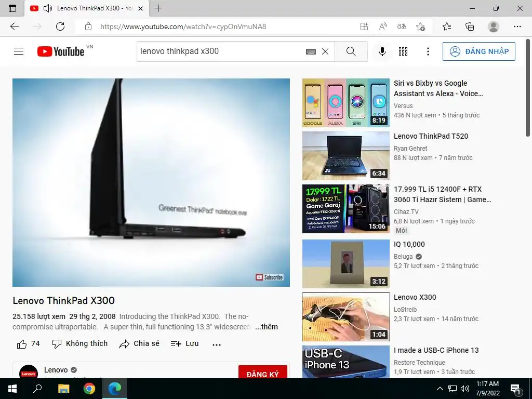This screenshot has width=532, height=399.
Task: Open tab actions menu in Edge
Action: 12,8
